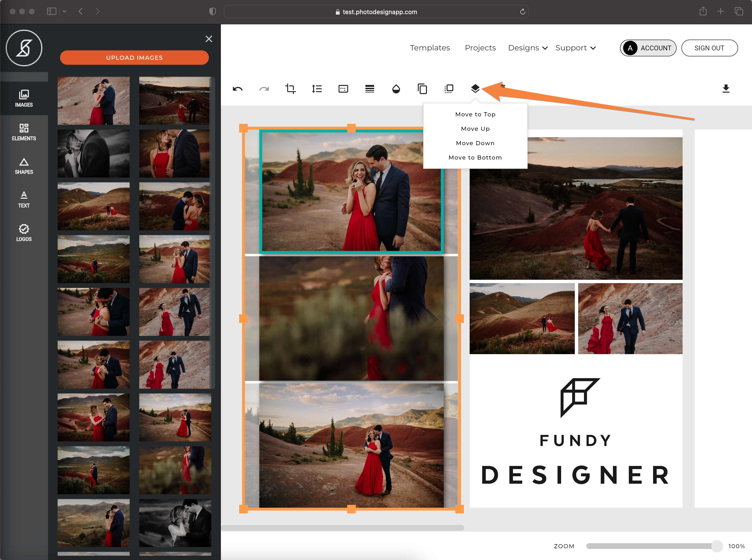This screenshot has width=752, height=560.
Task: Open the Projects page link
Action: coord(480,48)
